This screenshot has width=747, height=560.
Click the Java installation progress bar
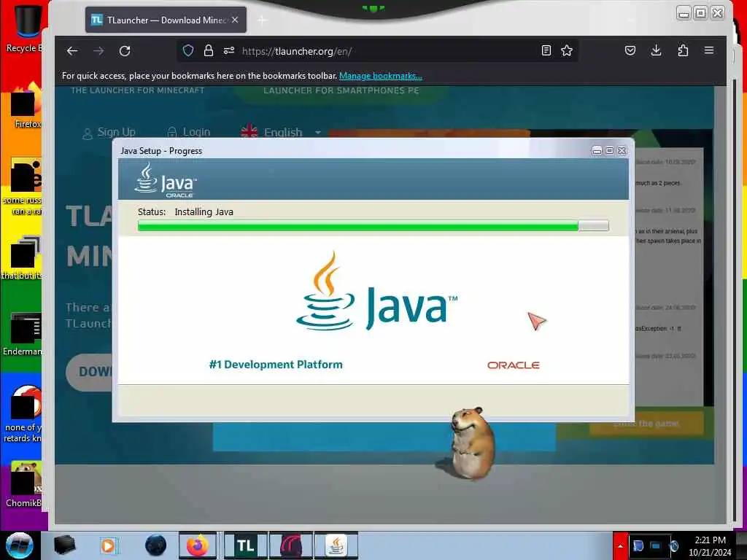coord(373,226)
